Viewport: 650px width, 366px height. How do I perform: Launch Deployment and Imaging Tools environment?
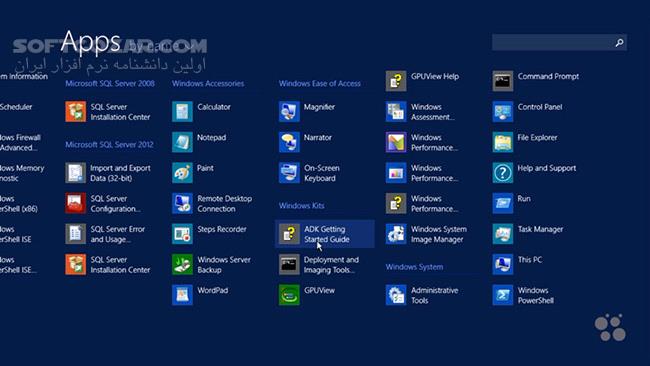[320, 265]
